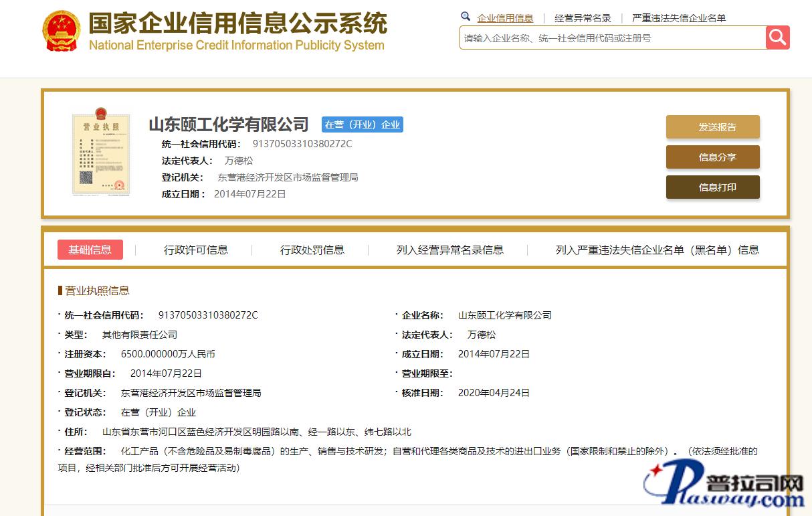Screen dimensions: 812x516
Task: Click the 国家企业信用信息公示系统 site title
Action: tap(237, 24)
